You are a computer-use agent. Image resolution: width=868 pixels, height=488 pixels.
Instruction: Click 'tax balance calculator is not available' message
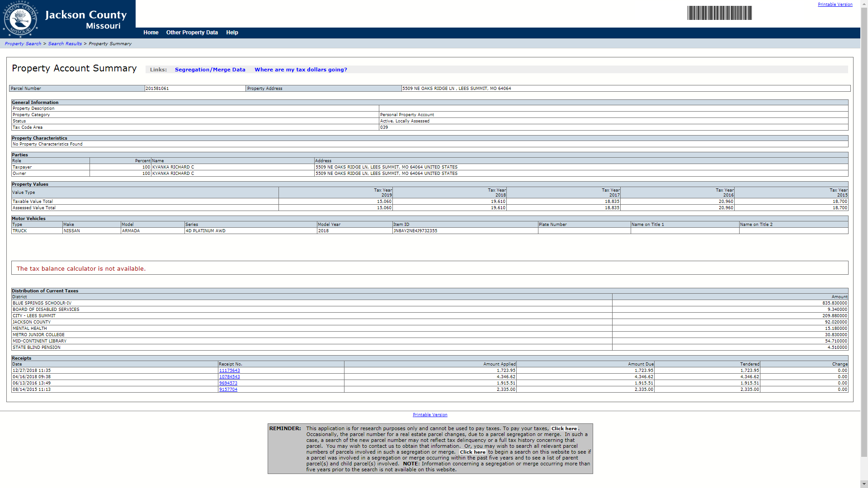click(x=81, y=269)
